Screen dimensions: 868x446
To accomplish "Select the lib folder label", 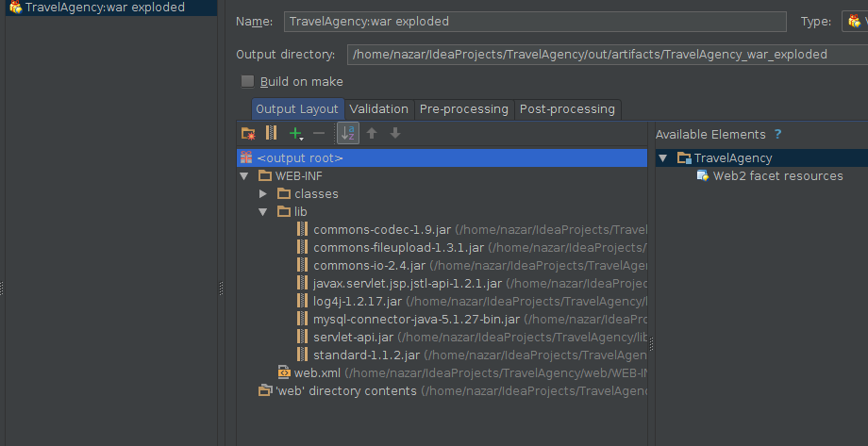I will coord(301,211).
